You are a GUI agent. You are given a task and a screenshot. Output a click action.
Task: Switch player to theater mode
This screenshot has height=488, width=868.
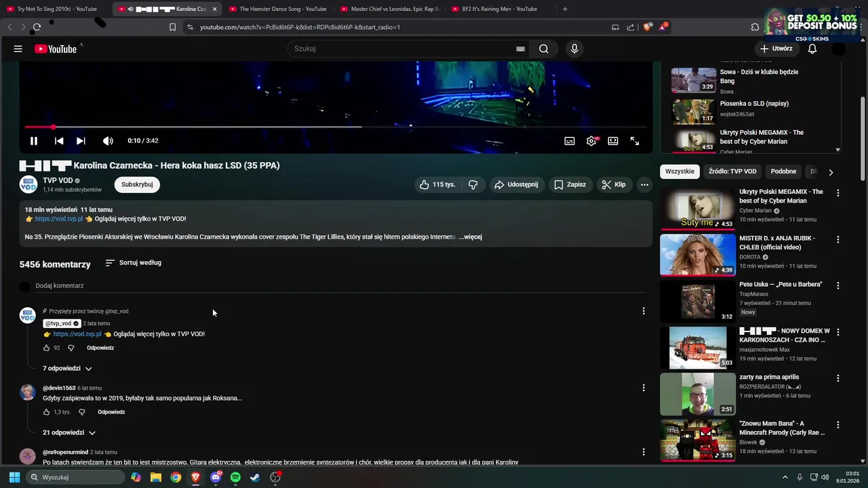click(x=613, y=141)
